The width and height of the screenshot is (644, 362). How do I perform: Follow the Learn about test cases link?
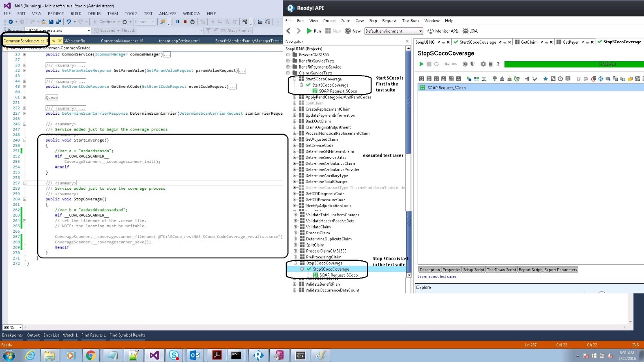click(436, 277)
